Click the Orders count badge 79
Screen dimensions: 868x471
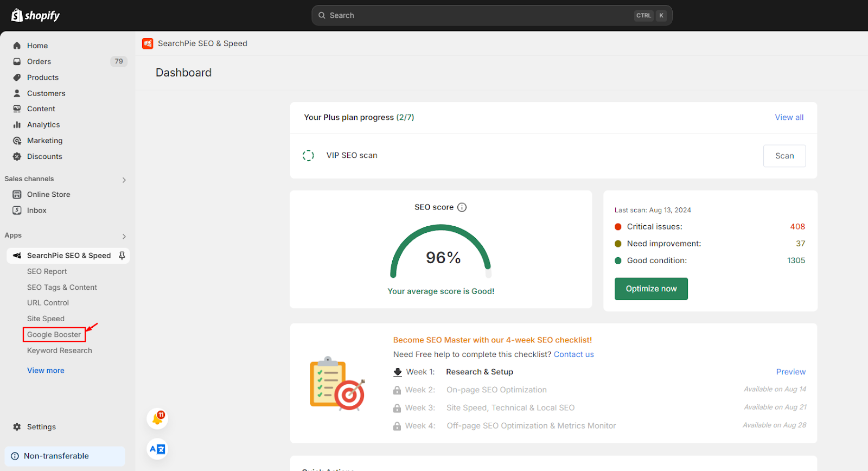[x=119, y=61]
